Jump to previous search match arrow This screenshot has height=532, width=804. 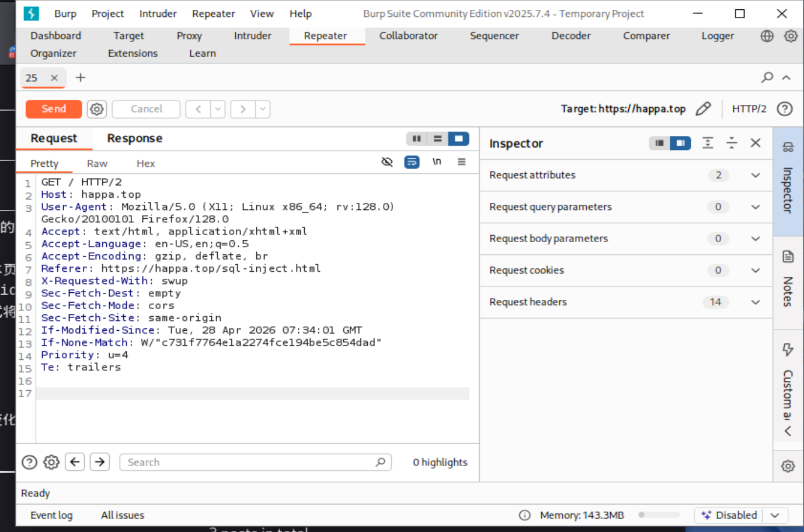(75, 462)
